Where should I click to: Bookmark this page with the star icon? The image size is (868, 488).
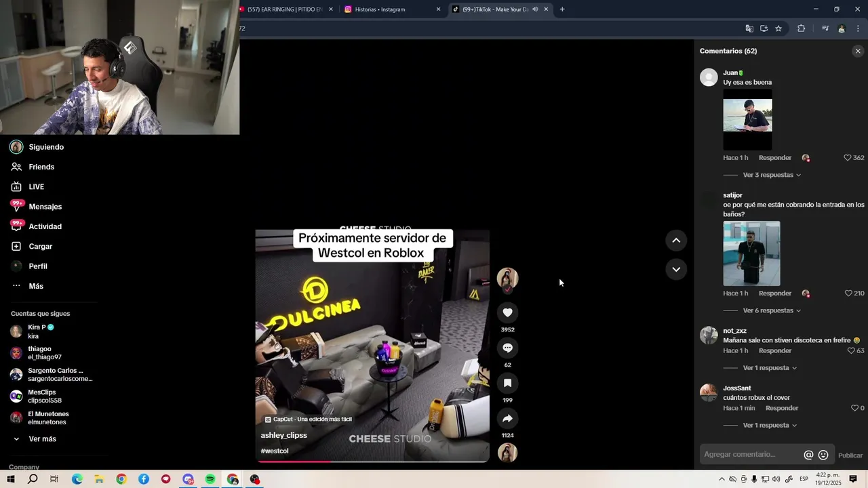(778, 28)
